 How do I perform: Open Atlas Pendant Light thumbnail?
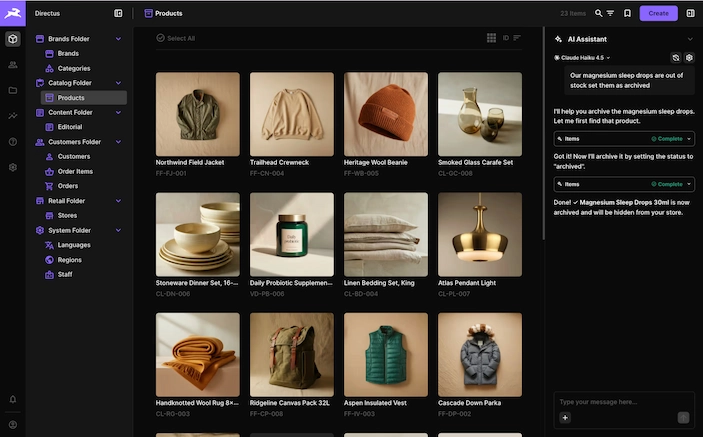coord(480,234)
